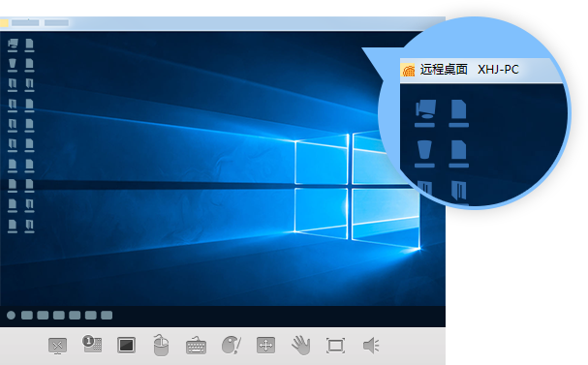Click the 远程桌面 XHJ-PC title text
The width and height of the screenshot is (588, 365).
(469, 70)
